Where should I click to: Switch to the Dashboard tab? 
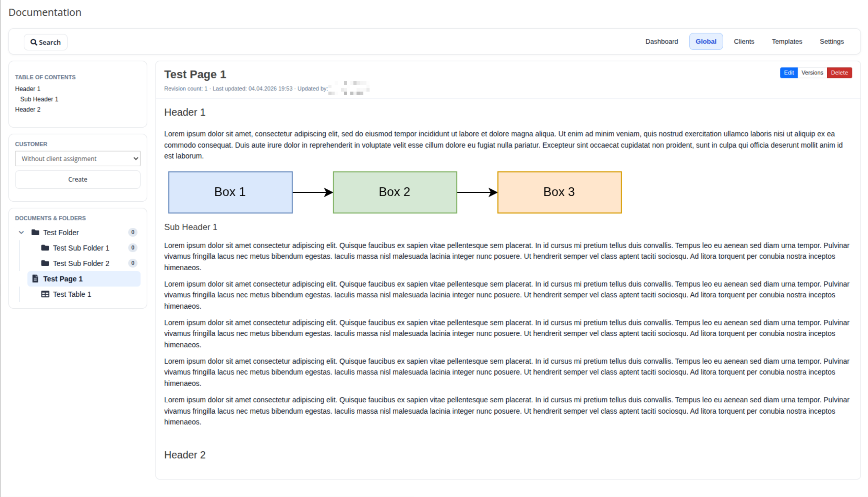tap(661, 42)
